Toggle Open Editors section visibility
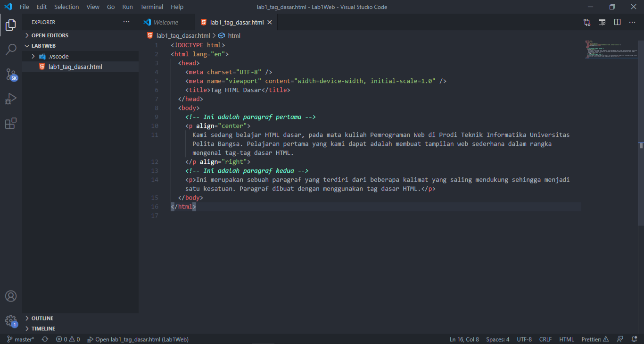The image size is (644, 344). [50, 35]
